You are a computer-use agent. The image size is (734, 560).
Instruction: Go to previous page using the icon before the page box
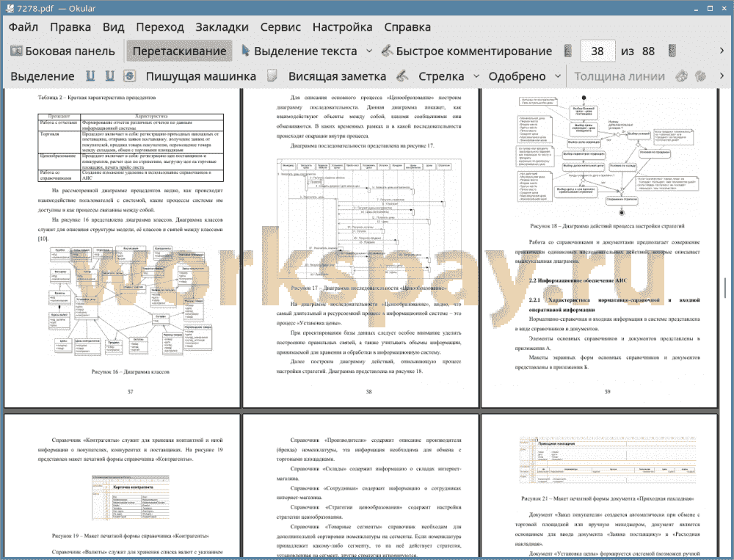[568, 51]
